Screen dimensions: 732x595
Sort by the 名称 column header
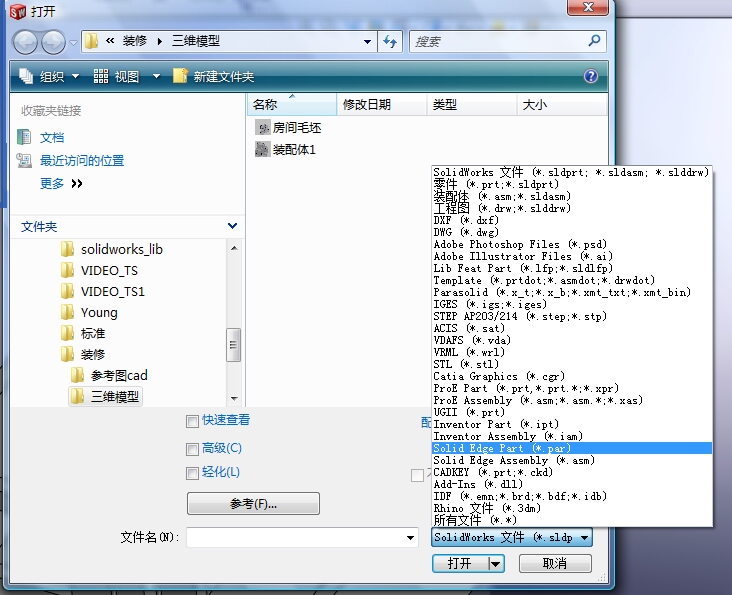292,105
